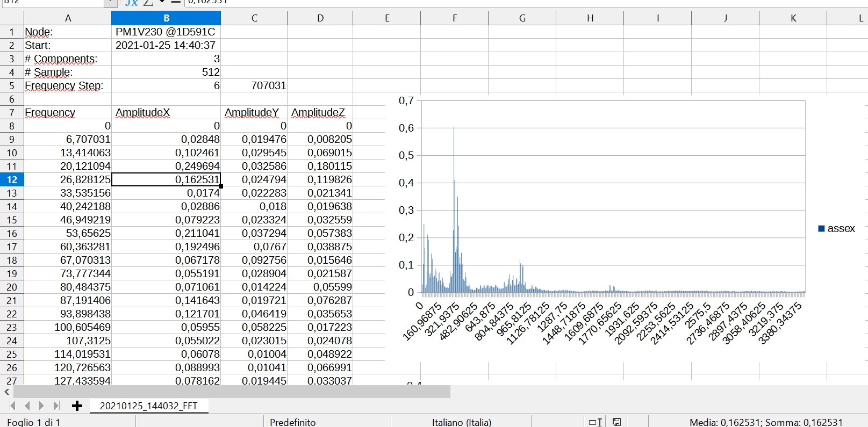Select the 'Frequency' header cell

coord(68,112)
